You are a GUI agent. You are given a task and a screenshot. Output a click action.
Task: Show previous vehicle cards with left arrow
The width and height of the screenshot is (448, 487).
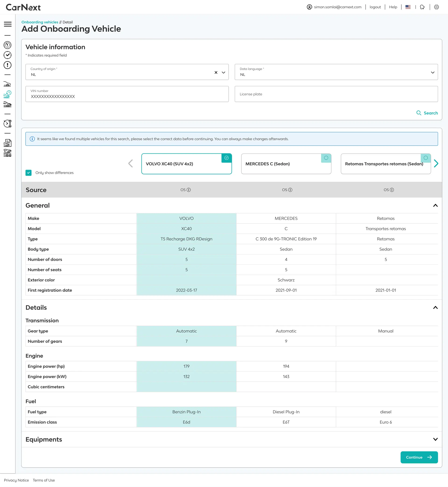pyautogui.click(x=130, y=163)
